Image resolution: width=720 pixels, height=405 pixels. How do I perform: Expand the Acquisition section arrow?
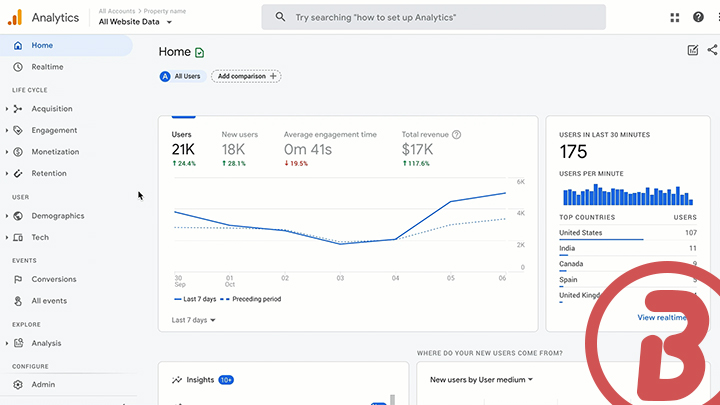[6, 109]
